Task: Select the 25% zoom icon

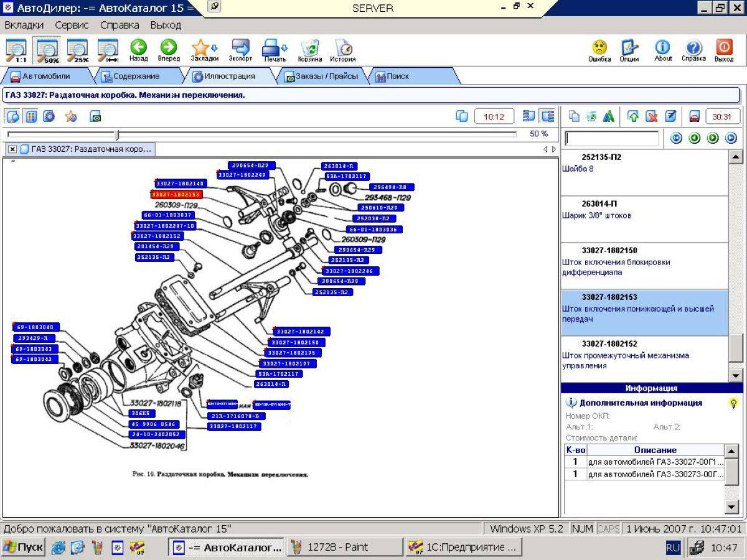Action: point(78,50)
